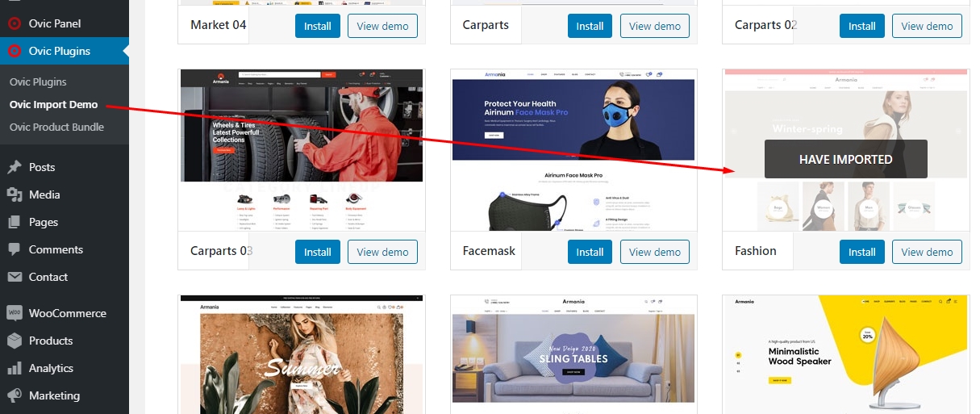The height and width of the screenshot is (414, 980).
Task: Install the Carparts 03 demo
Action: pos(318,252)
